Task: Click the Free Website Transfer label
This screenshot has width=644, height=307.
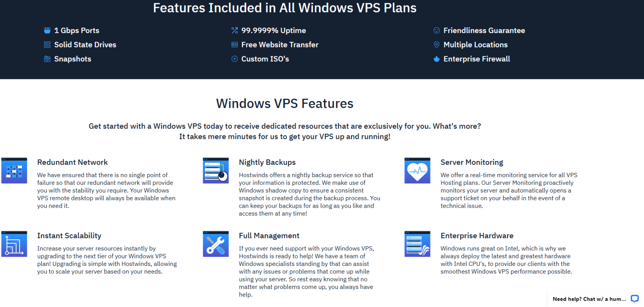Action: [x=280, y=44]
